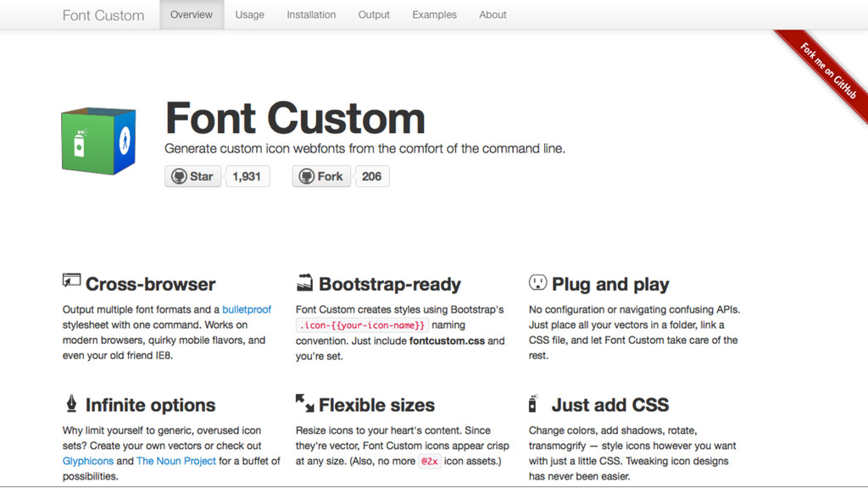Image resolution: width=868 pixels, height=488 pixels.
Task: Click the Font Custom main heading
Action: pyautogui.click(x=295, y=118)
